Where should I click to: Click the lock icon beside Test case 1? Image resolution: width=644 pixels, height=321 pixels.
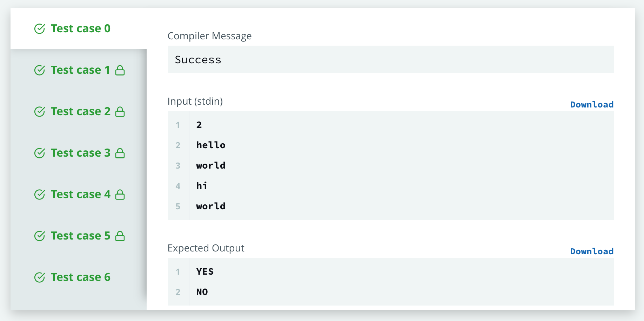(120, 70)
